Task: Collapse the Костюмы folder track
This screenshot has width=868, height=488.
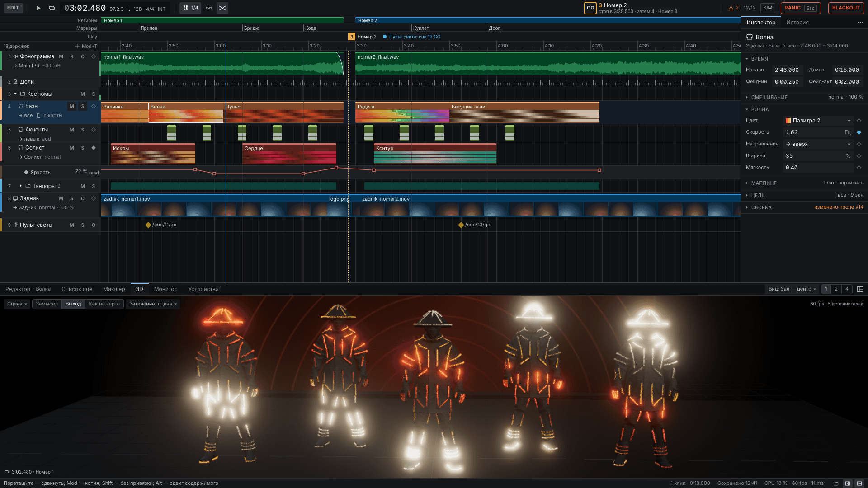Action: click(15, 94)
